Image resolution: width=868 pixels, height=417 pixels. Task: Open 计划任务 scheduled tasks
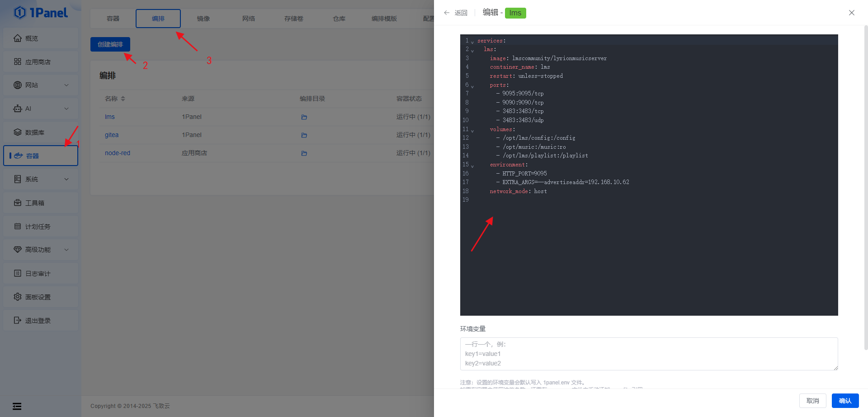[x=40, y=226]
